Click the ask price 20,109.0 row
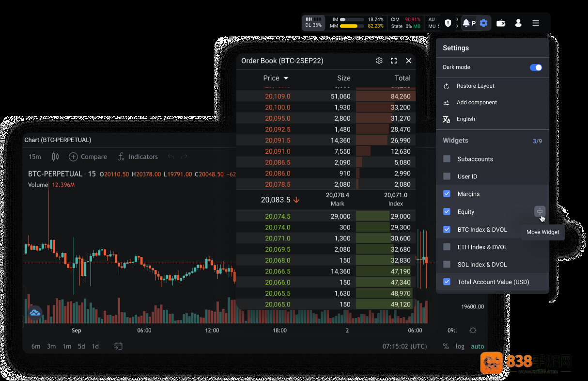This screenshot has height=381, width=588. click(x=326, y=96)
